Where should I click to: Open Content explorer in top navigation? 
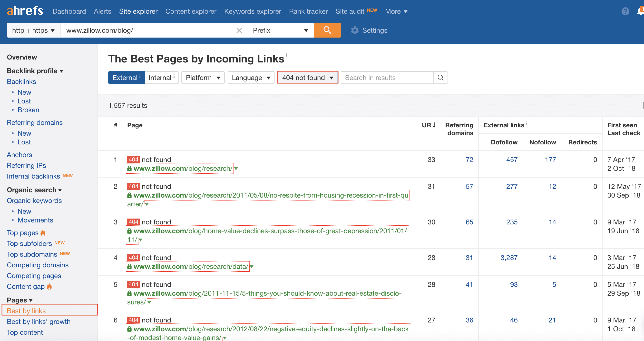pyautogui.click(x=191, y=11)
